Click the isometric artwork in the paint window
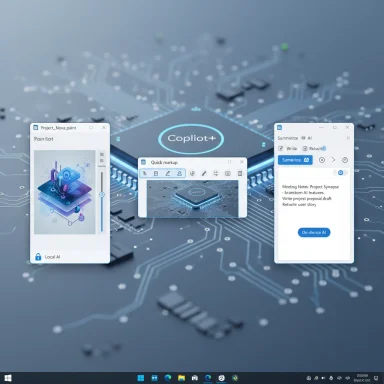The height and width of the screenshot is (384, 384). 65,192
